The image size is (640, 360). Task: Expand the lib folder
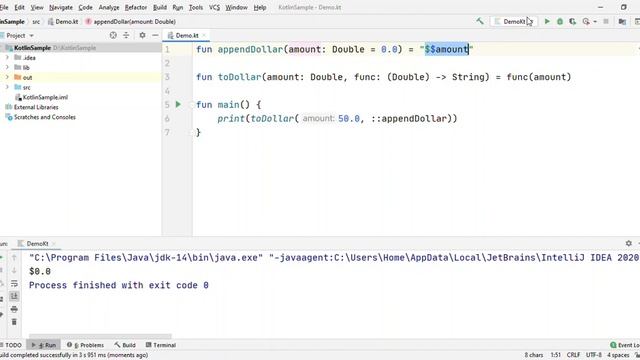click(7, 67)
